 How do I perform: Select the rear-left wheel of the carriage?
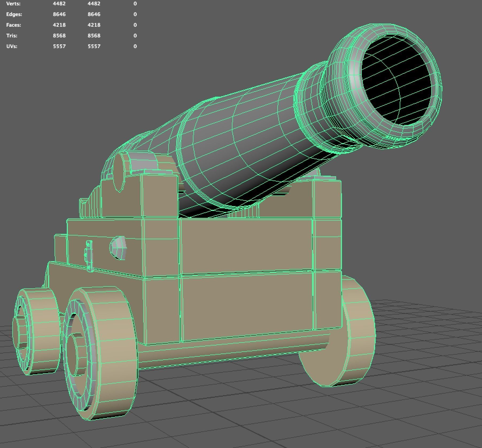tap(36, 331)
